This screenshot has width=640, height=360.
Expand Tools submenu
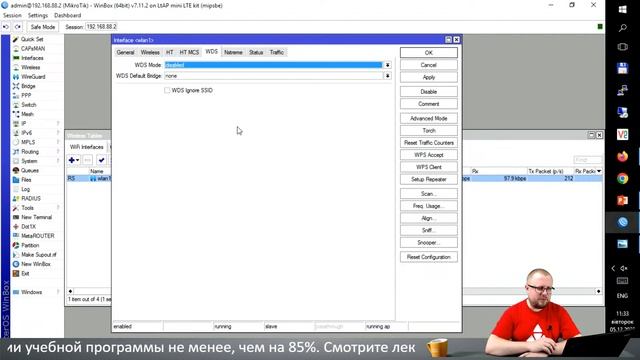tap(58, 208)
